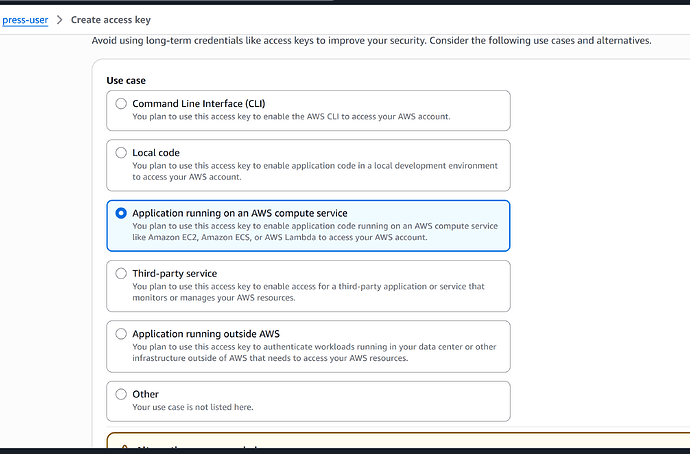Image resolution: width=690 pixels, height=454 pixels.
Task: Click the Third-party service option title
Action: 175,273
